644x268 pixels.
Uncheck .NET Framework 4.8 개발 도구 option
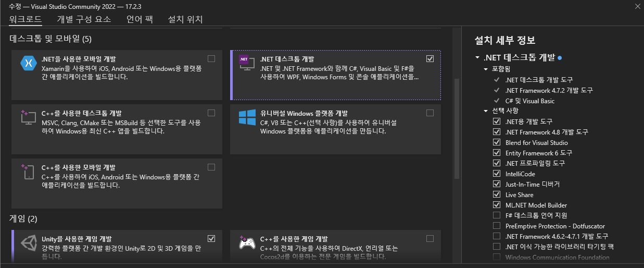pos(496,132)
